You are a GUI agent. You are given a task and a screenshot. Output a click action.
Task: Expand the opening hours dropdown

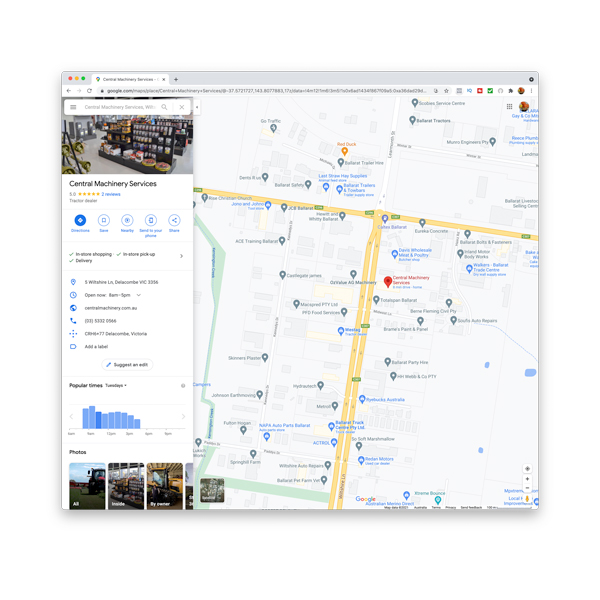click(139, 295)
